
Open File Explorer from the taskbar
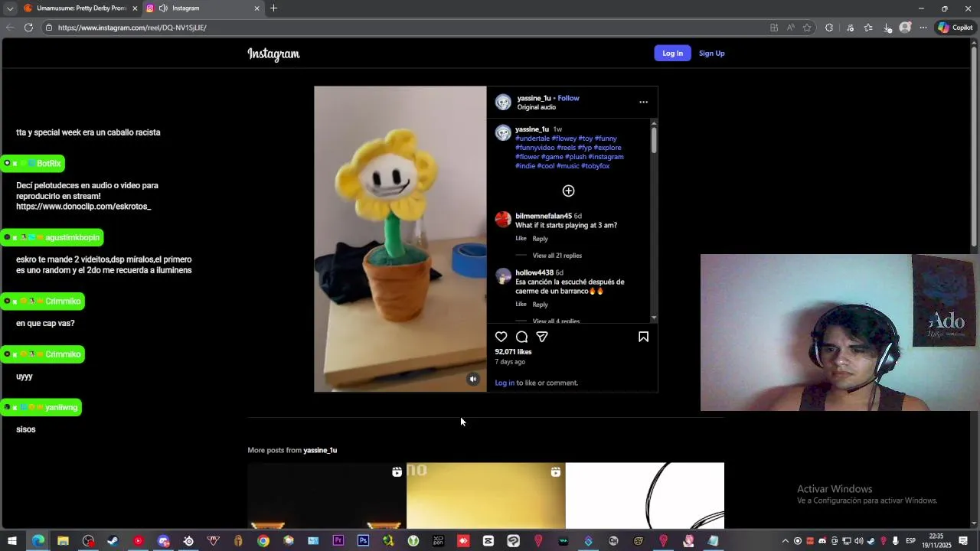(63, 541)
